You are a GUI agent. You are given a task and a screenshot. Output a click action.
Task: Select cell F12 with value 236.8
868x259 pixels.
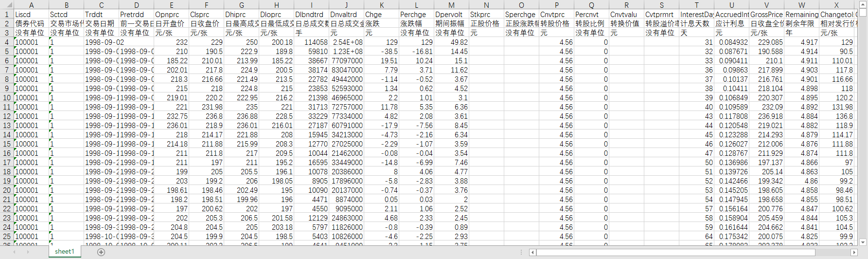point(207,116)
